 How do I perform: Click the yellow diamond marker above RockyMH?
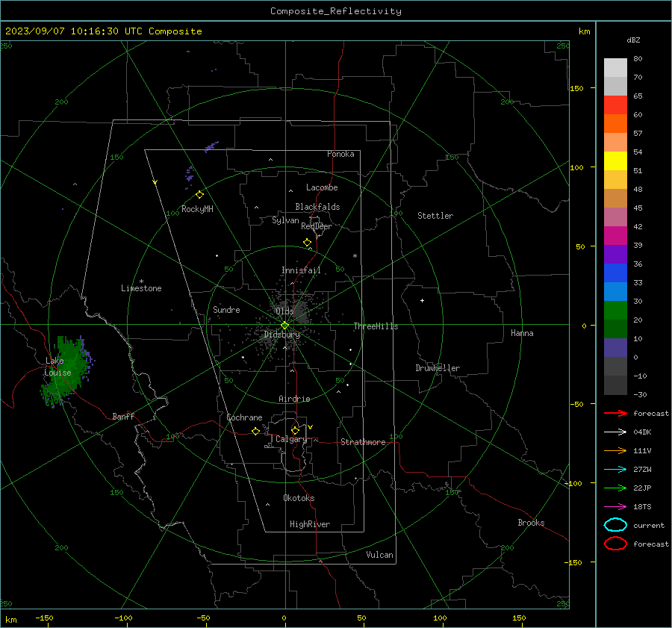[199, 195]
